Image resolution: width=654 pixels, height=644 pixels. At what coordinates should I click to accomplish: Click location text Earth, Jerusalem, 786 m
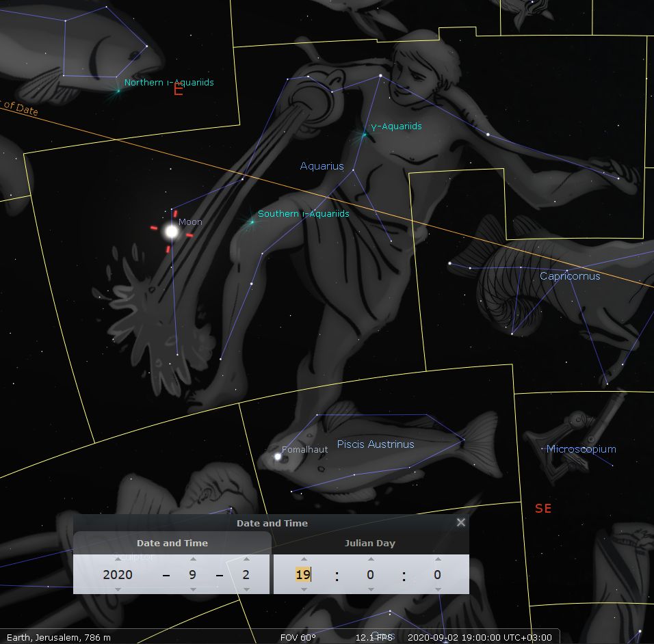pos(59,637)
